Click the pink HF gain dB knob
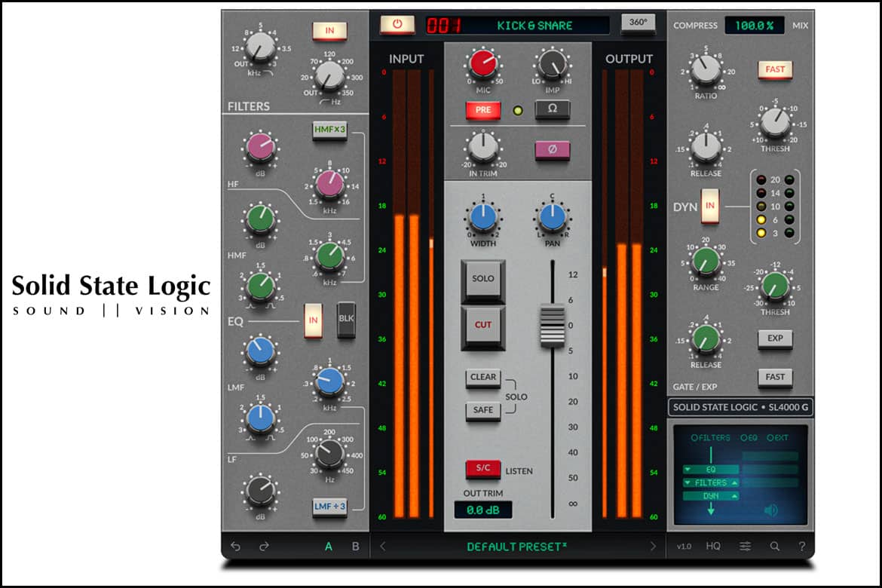This screenshot has width=882, height=588. tap(260, 148)
